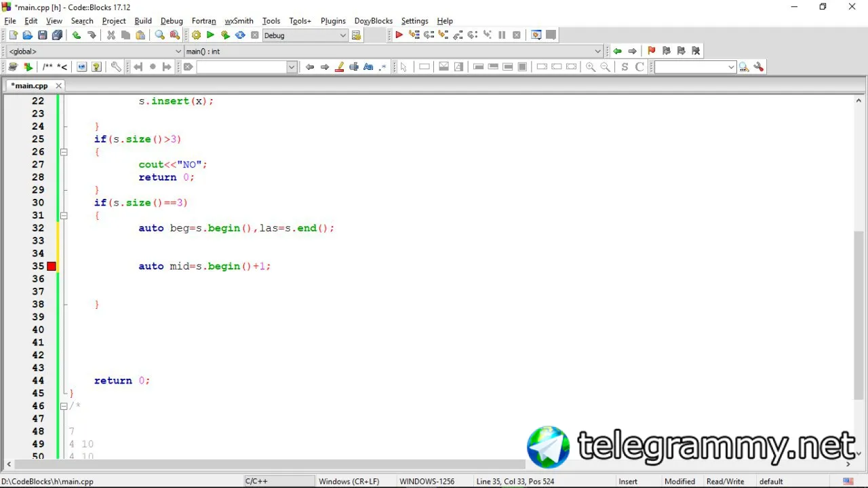The height and width of the screenshot is (488, 868).
Task: Open the Settings menu
Action: click(x=414, y=21)
